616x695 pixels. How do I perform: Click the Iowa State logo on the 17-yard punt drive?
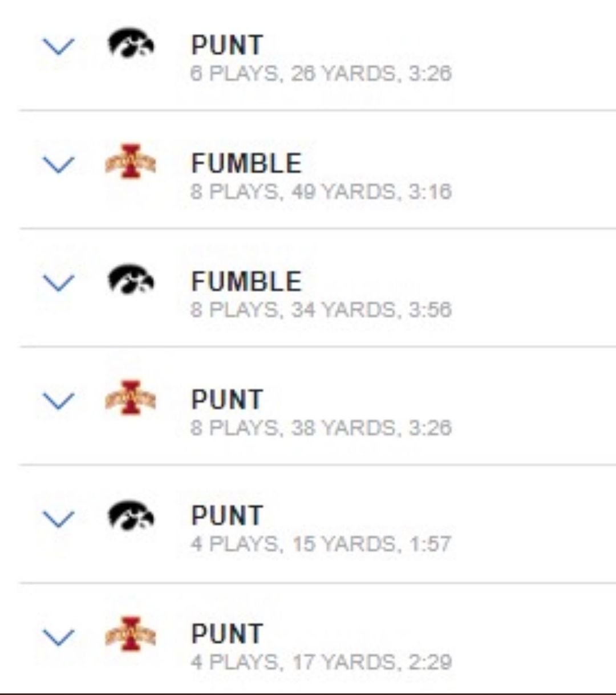131,634
